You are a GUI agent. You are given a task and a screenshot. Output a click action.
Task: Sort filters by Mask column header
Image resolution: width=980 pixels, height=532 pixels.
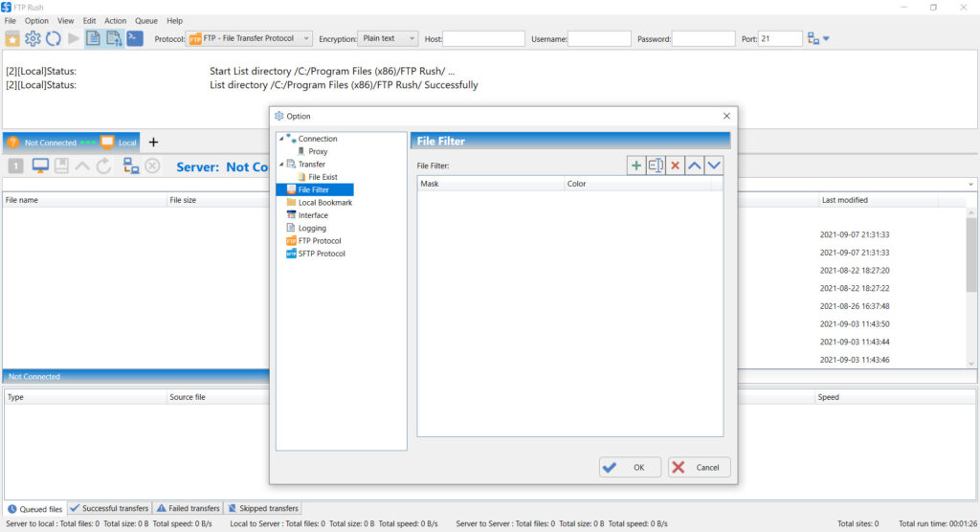[491, 184]
